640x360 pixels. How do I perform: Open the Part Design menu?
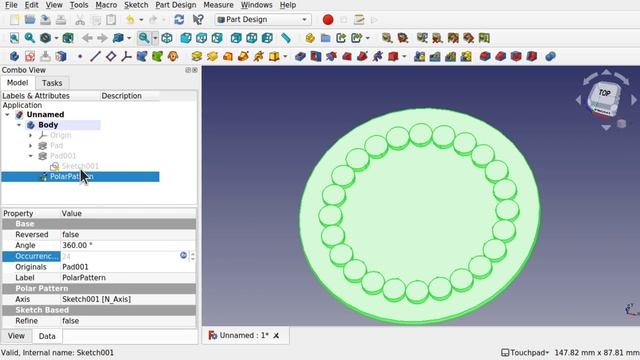[x=176, y=5]
